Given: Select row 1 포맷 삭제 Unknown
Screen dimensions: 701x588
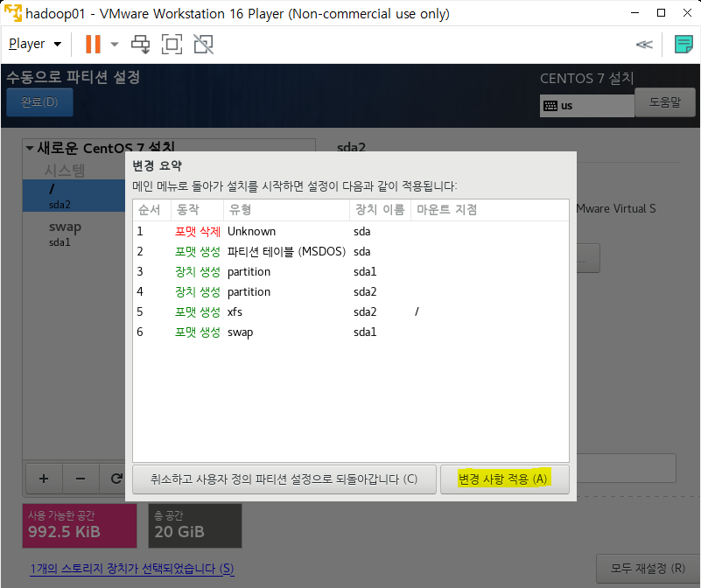Looking at the screenshot, I should (351, 232).
